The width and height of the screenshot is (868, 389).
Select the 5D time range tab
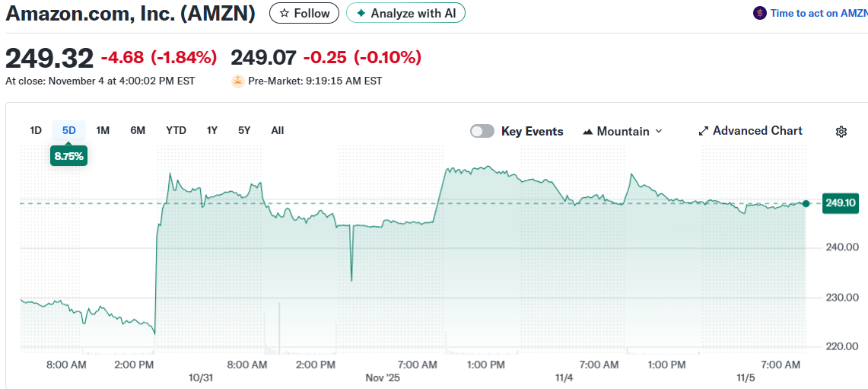[69, 130]
